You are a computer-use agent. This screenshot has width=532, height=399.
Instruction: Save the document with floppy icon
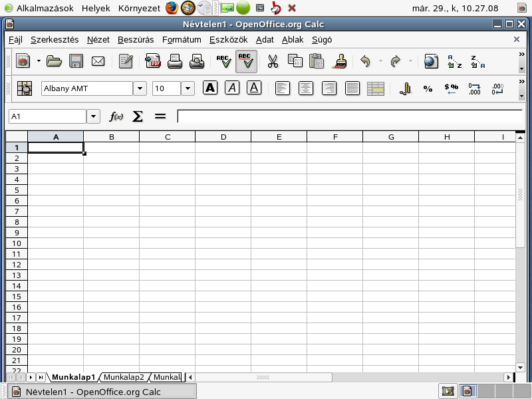76,61
